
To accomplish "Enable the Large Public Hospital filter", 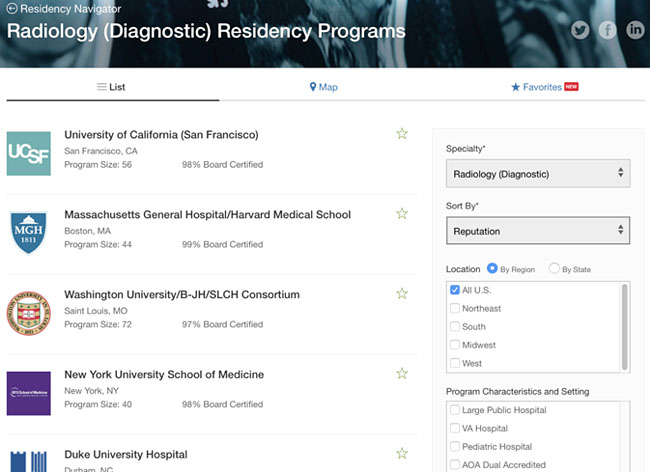I will pyautogui.click(x=455, y=410).
